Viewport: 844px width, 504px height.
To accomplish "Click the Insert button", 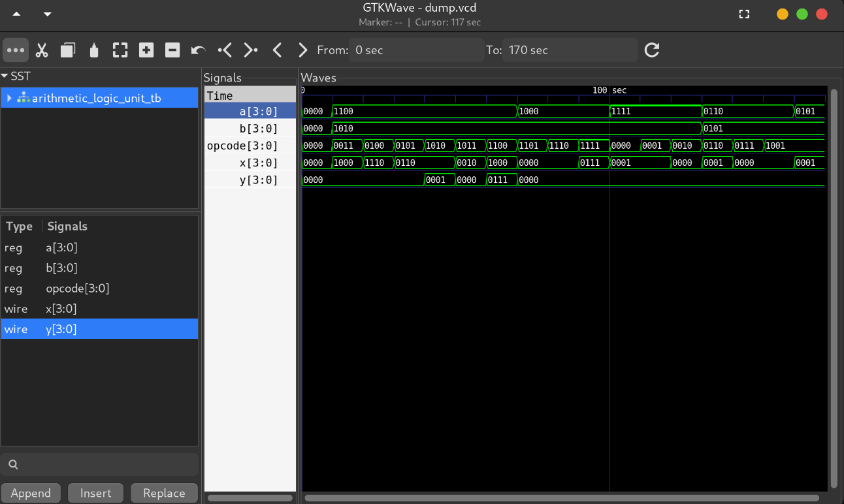I will [x=95, y=493].
